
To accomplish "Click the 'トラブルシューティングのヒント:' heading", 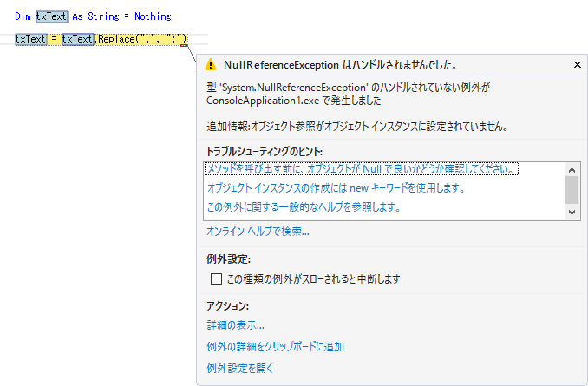I will pos(265,152).
